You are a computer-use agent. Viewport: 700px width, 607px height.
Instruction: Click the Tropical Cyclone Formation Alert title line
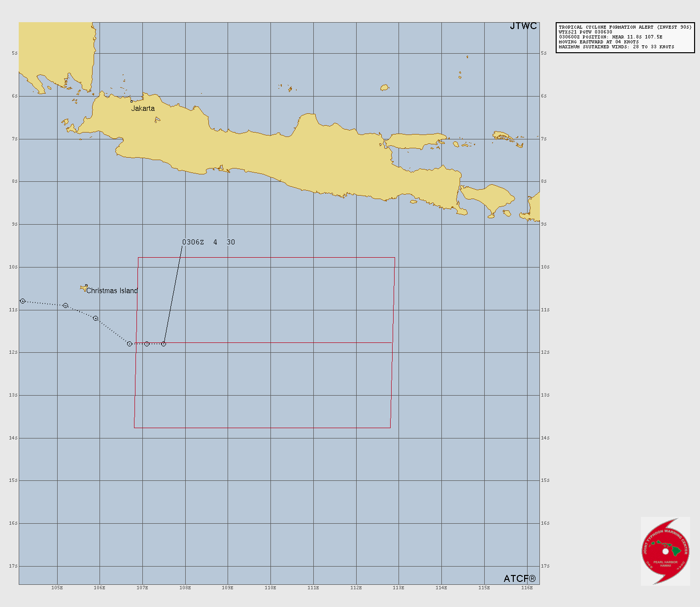coord(625,27)
